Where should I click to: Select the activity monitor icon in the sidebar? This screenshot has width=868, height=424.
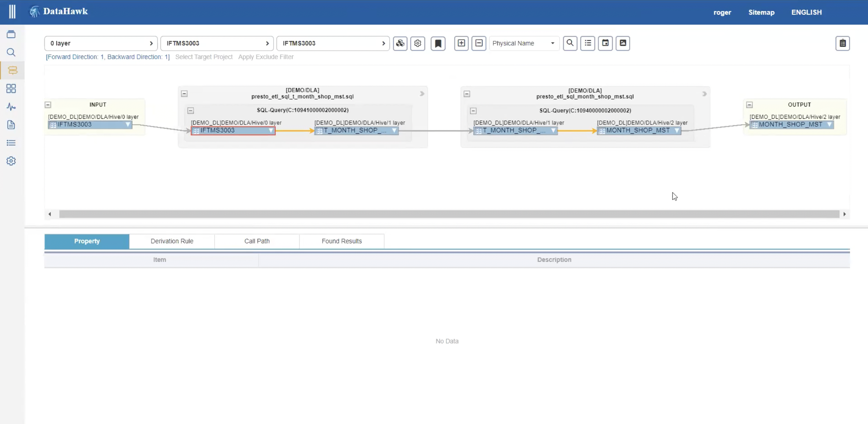coord(11,107)
